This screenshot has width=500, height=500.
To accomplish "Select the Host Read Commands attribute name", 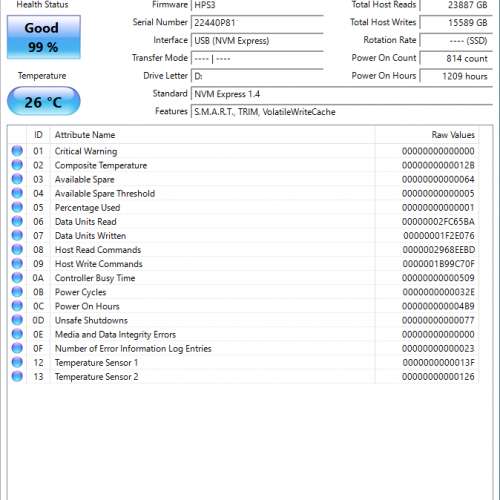I will click(x=98, y=250).
